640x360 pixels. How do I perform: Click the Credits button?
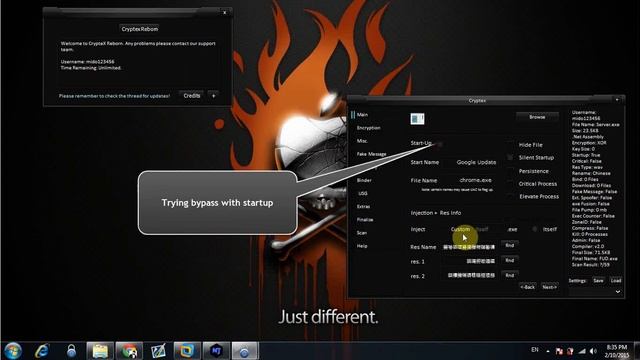pos(191,96)
